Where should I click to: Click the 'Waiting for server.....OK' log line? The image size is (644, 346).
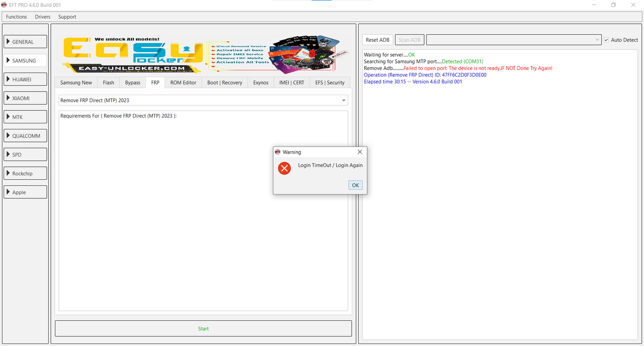389,54
